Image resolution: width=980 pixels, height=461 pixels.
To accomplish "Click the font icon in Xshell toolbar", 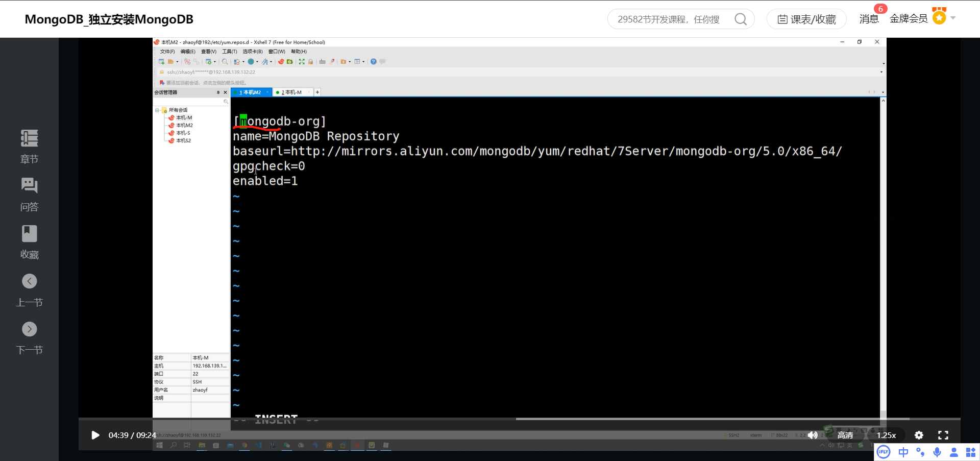I will tap(264, 62).
